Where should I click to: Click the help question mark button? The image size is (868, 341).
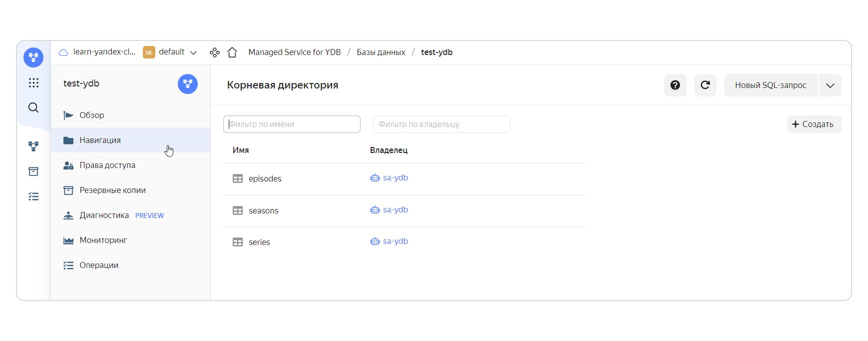[675, 85]
